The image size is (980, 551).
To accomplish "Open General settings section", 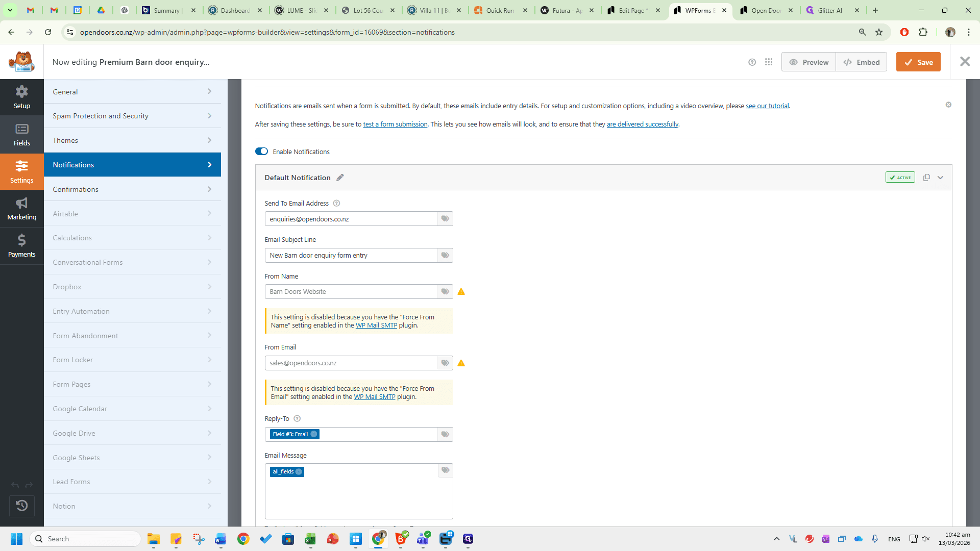I will tap(132, 92).
